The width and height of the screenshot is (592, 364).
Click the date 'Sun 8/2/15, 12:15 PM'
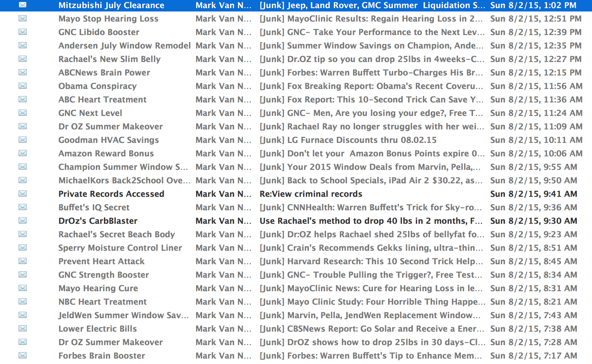[x=536, y=72]
